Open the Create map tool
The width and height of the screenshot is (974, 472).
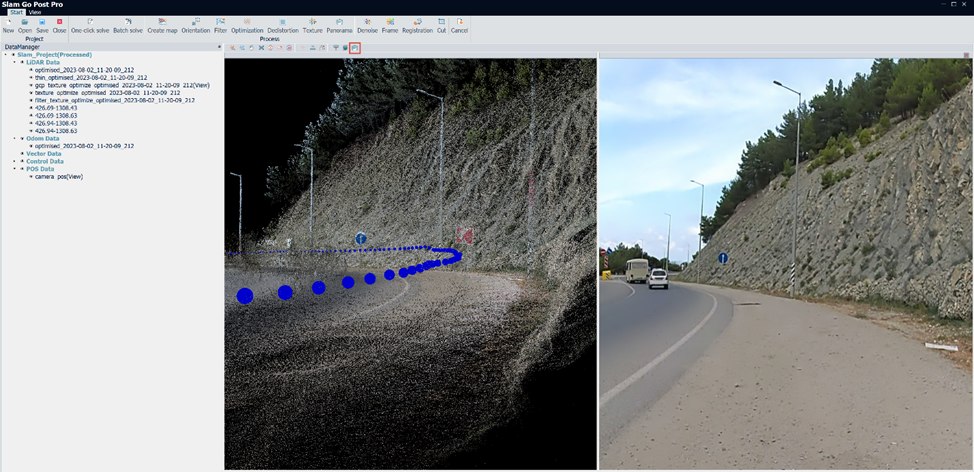(162, 25)
